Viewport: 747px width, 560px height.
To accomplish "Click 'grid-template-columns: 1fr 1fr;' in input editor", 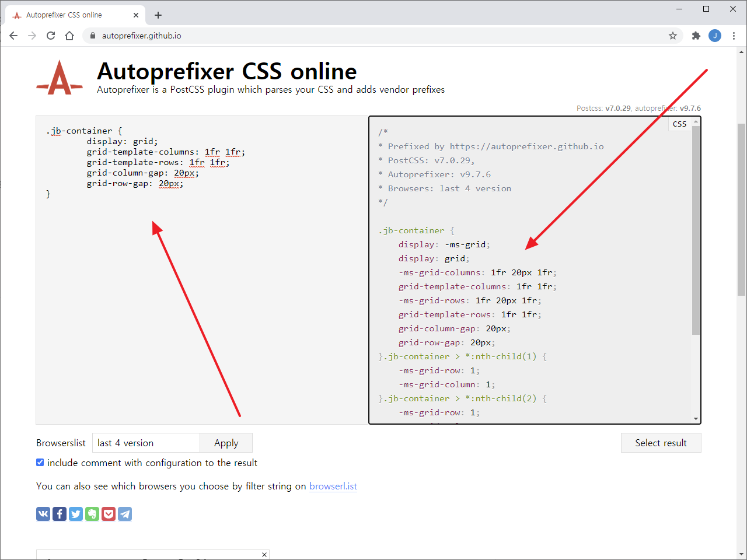I will pyautogui.click(x=166, y=152).
